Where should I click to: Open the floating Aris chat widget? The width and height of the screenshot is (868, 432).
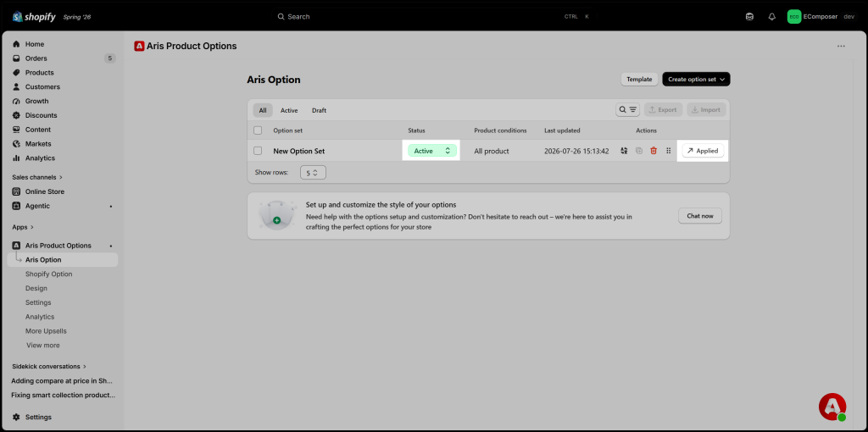(832, 407)
